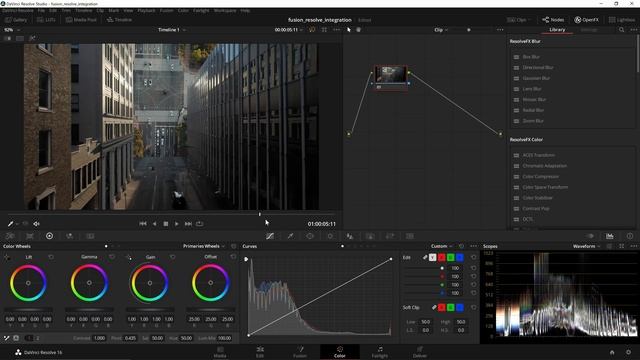Image resolution: width=640 pixels, height=360 pixels.
Task: Switch to the Library tab
Action: [557, 30]
